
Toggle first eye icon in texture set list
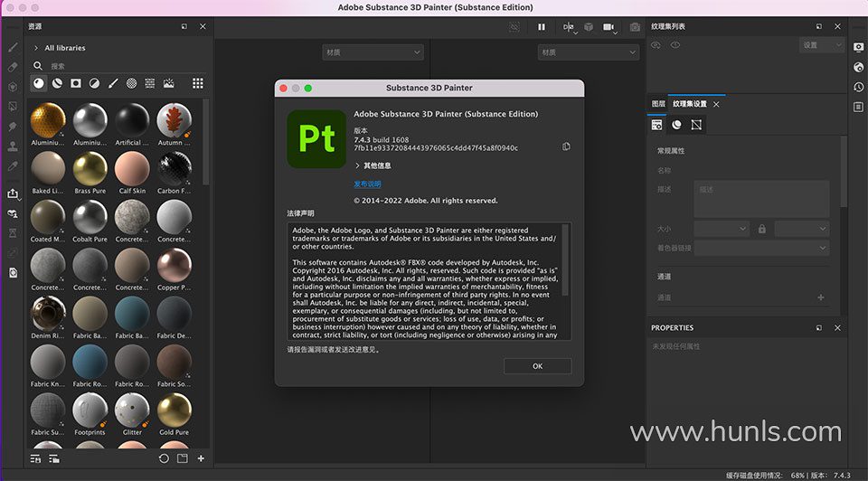656,45
